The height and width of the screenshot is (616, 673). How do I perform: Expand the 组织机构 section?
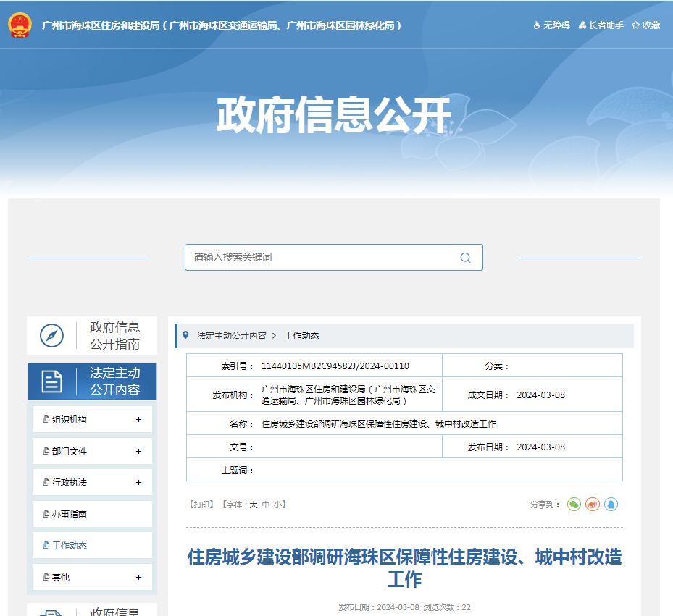[x=138, y=420]
